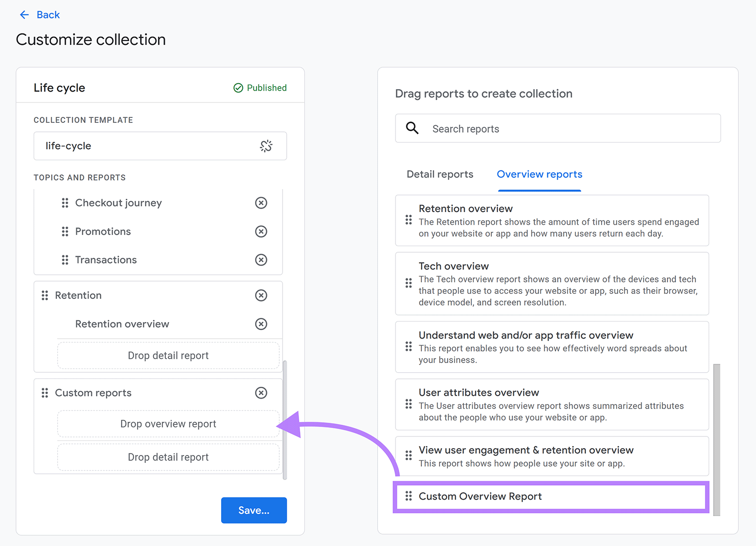Click the search magnifier icon

point(412,128)
